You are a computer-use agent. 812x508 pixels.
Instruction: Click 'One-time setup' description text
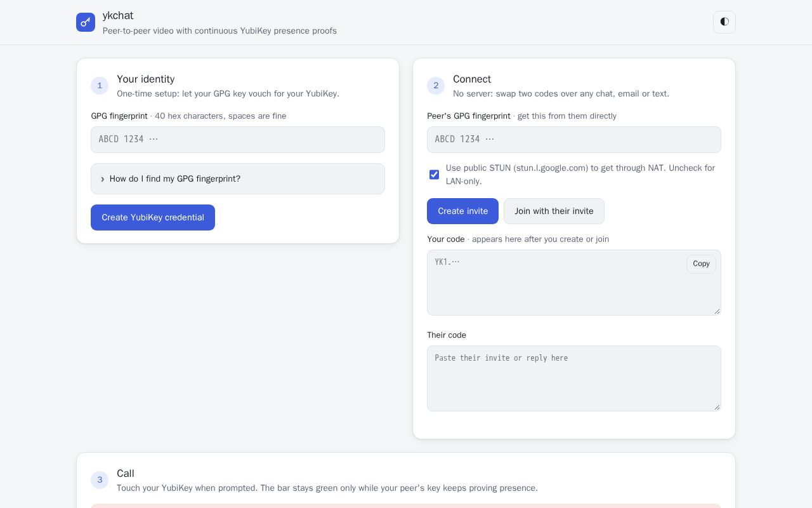pos(228,93)
